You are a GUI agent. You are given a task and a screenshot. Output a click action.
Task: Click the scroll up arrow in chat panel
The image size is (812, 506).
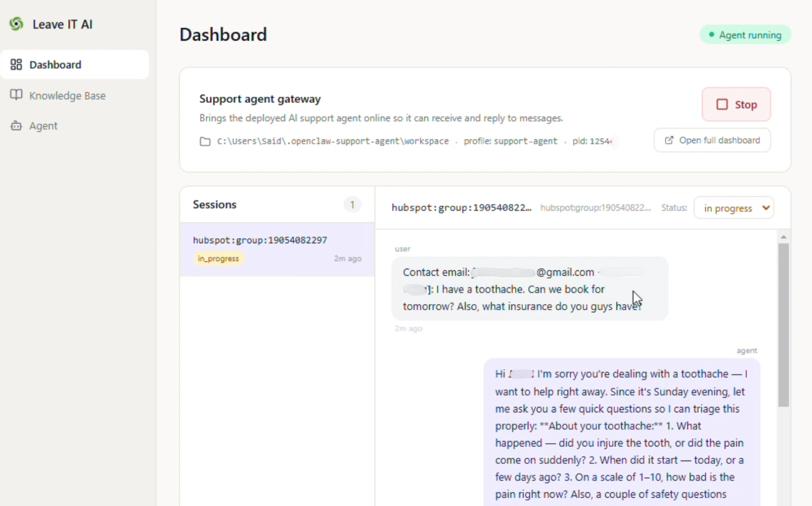coord(784,237)
